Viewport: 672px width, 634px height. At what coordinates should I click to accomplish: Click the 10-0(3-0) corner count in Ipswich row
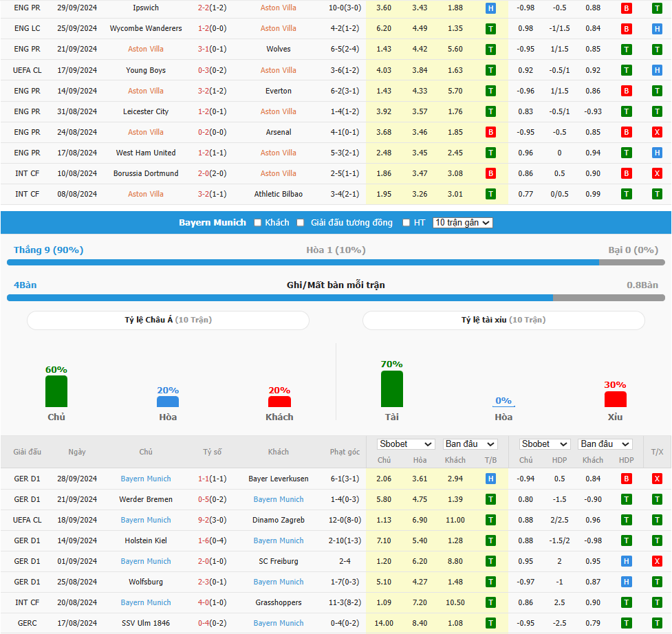click(x=345, y=8)
